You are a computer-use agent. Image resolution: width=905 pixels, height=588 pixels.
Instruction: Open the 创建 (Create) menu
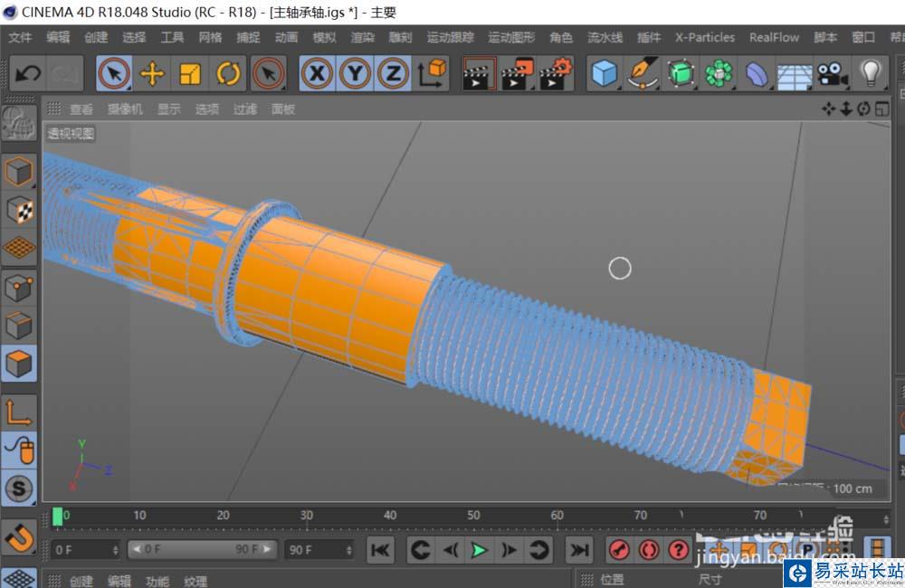click(97, 37)
